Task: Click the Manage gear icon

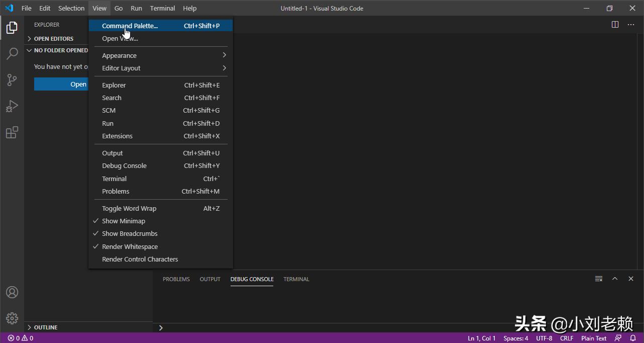Action: 12,318
